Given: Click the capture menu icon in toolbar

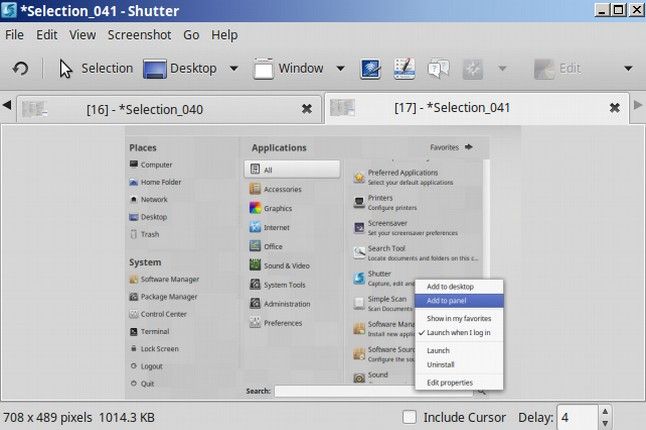Looking at the screenshot, I should tap(404, 69).
